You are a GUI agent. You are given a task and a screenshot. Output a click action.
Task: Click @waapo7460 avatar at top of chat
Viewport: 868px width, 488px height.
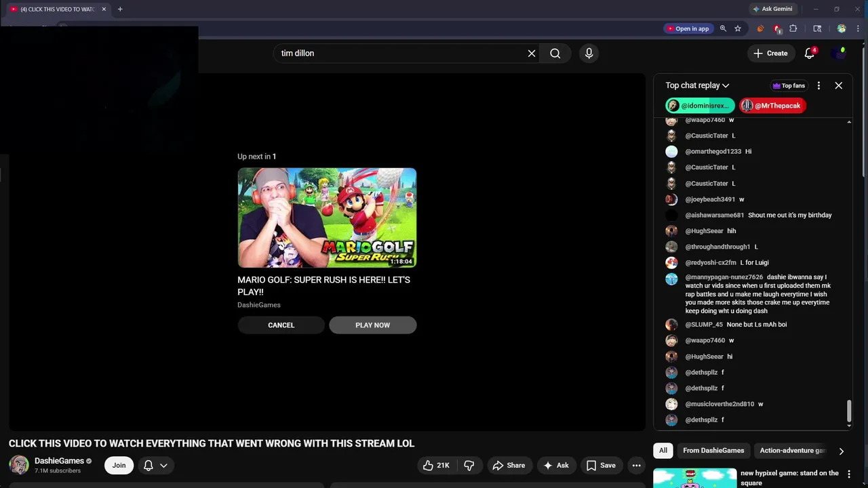(671, 121)
